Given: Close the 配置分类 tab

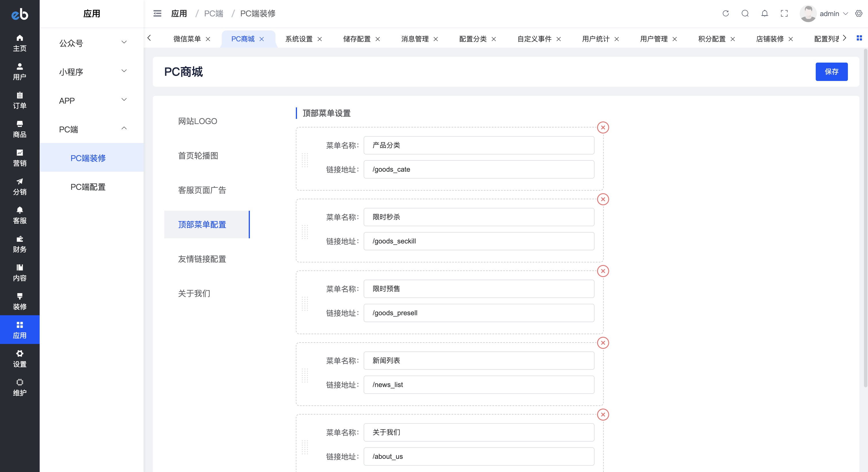Looking at the screenshot, I should (x=494, y=39).
